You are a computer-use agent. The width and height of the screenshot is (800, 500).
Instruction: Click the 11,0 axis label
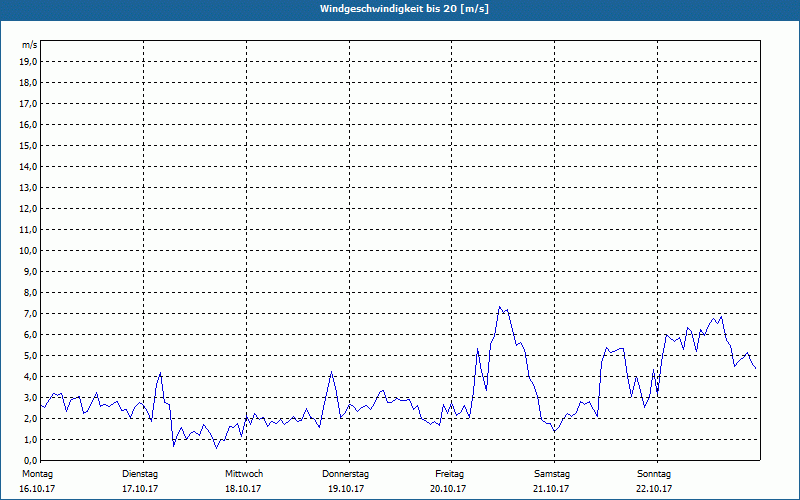(29, 230)
